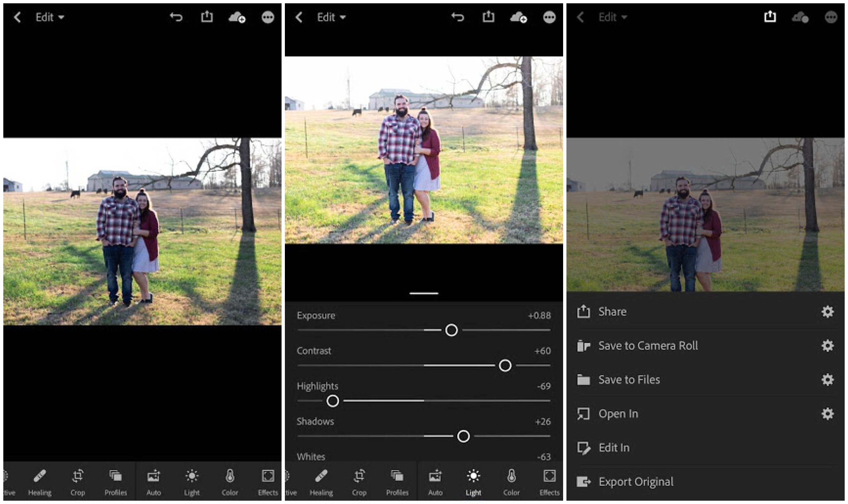The height and width of the screenshot is (504, 848).
Task: Open Effects panel in middle screen
Action: click(549, 482)
